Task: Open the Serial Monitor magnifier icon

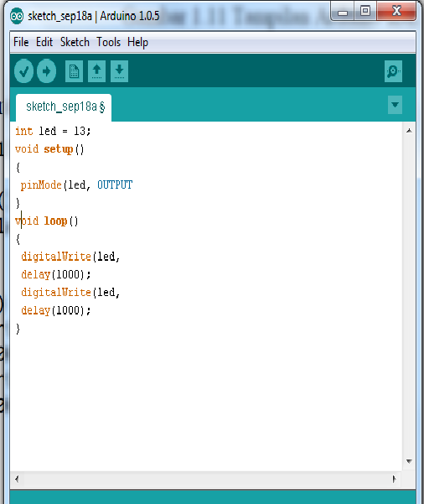Action: [393, 71]
